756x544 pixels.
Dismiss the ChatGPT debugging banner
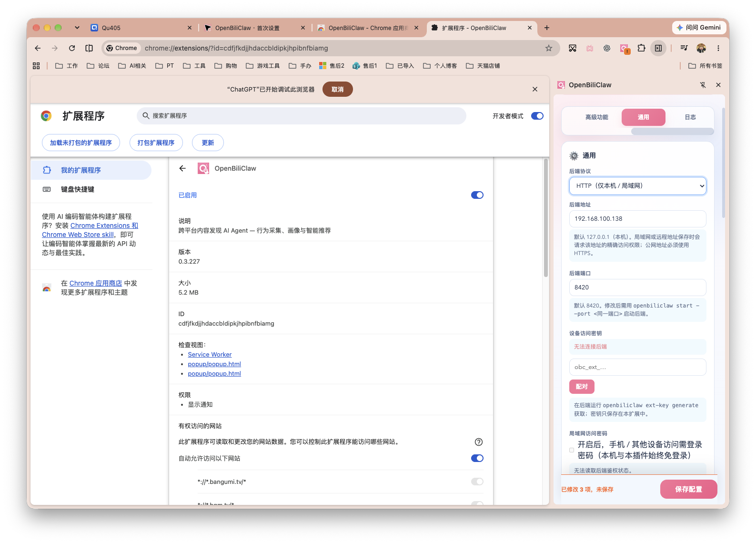click(535, 89)
